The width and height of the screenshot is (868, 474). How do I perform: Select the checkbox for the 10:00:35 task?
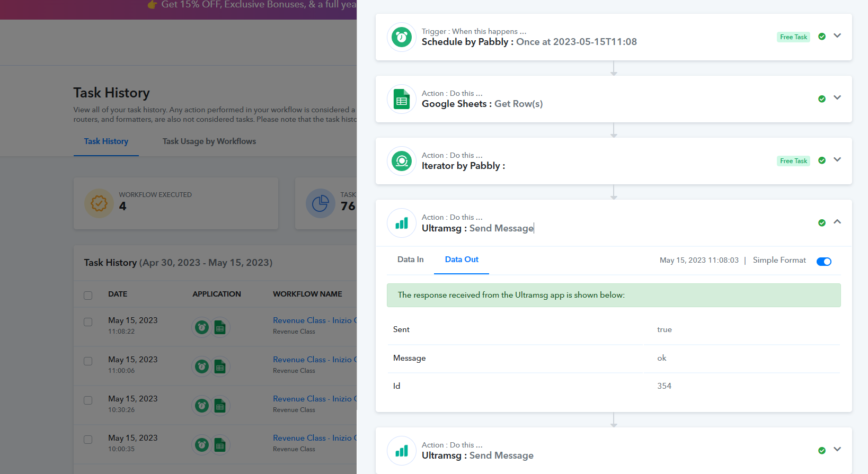[x=88, y=440]
